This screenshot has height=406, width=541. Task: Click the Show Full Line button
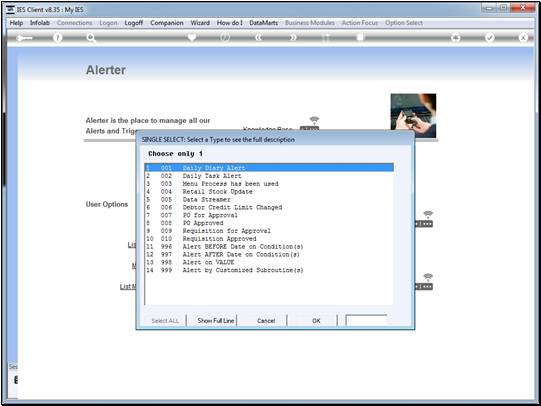click(215, 320)
